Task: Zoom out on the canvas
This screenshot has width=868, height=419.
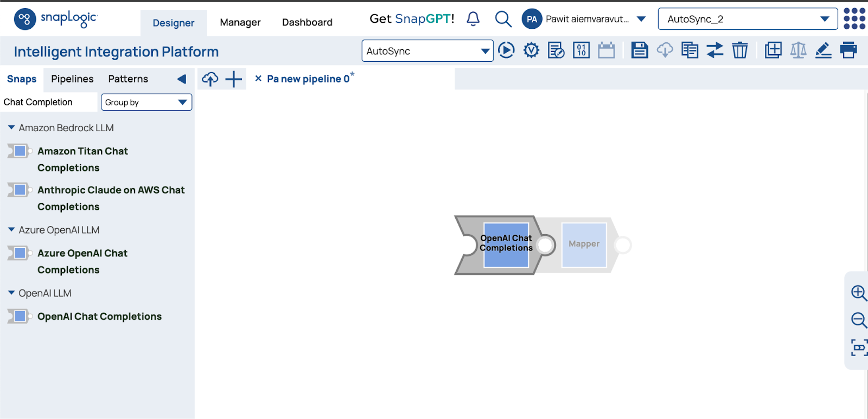Action: tap(858, 320)
